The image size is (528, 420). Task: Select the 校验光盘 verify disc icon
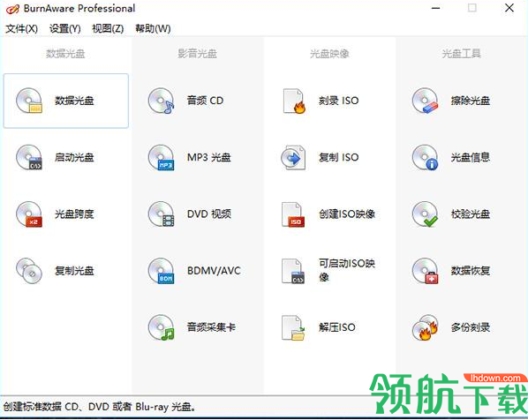coord(426,214)
